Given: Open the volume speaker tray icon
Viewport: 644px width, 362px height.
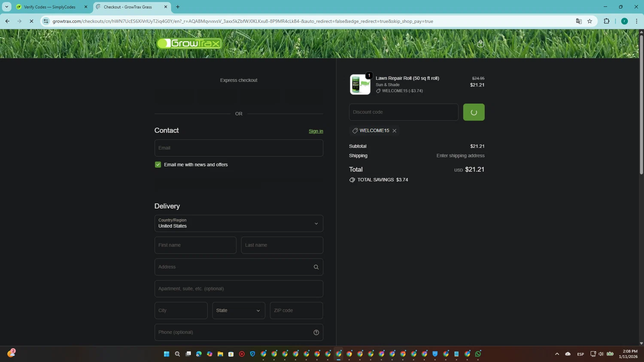Looking at the screenshot, I should coord(601,354).
